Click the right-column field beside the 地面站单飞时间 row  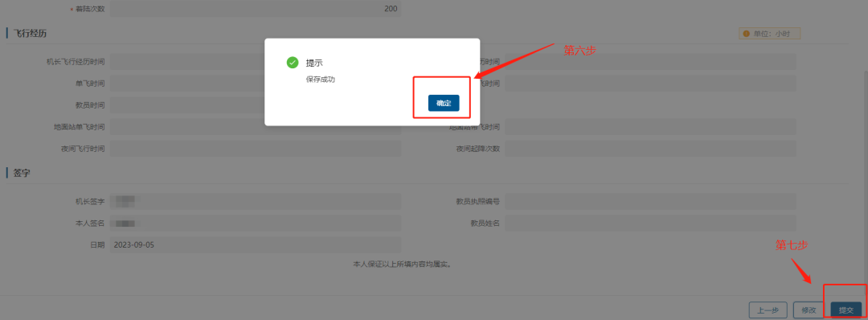(650, 127)
